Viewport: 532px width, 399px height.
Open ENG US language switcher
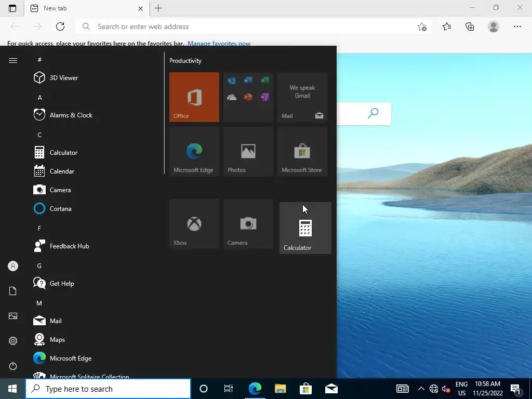coord(461,389)
